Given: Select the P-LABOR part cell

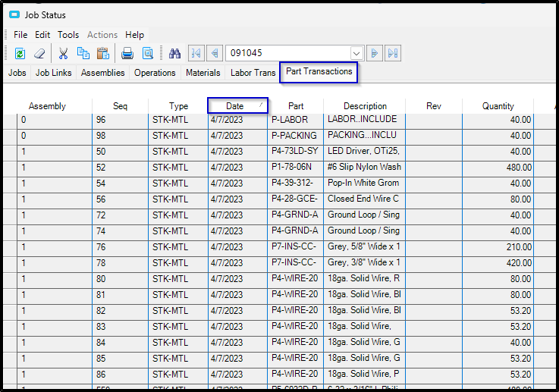Looking at the screenshot, I should [x=296, y=120].
